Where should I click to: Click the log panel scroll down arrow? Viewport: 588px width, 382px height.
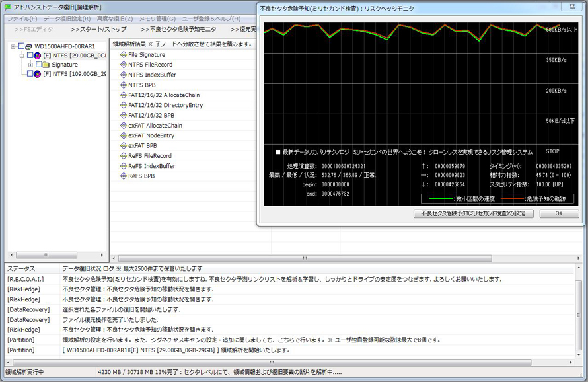579,355
